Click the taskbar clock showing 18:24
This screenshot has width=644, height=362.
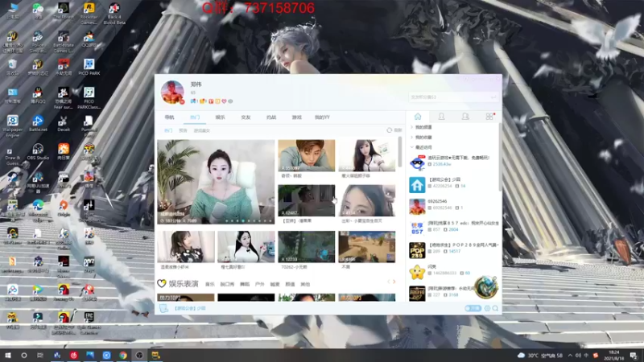(x=613, y=356)
